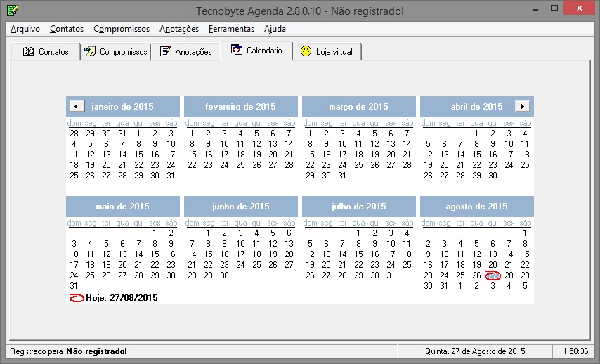
Task: Click the fevereiro de 2015 month header
Action: coord(241,106)
